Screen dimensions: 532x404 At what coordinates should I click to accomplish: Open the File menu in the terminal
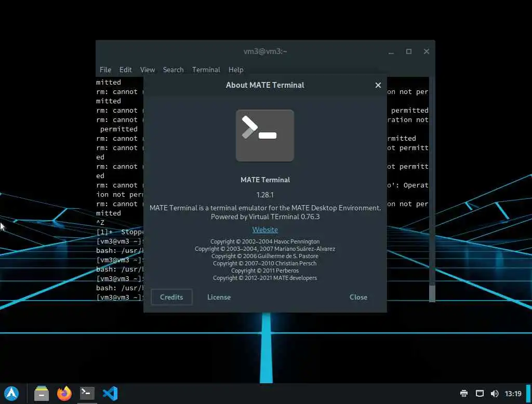105,70
